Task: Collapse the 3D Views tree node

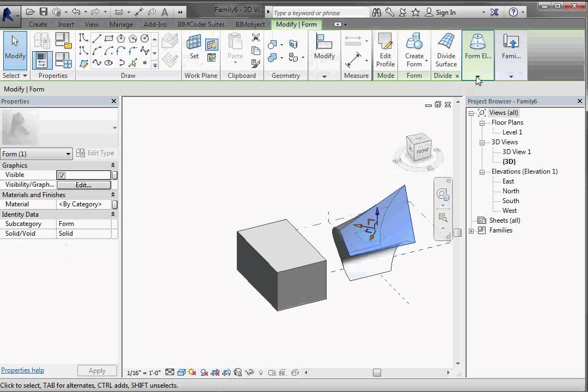Action: point(482,142)
